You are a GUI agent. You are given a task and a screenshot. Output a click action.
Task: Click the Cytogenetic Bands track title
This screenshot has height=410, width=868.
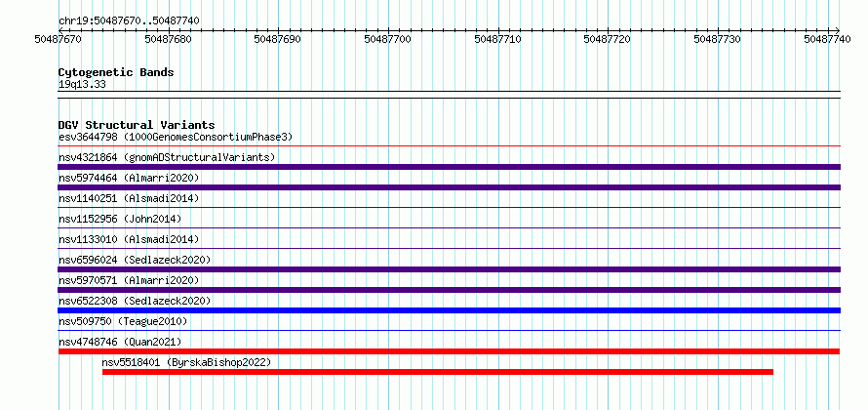[x=116, y=72]
